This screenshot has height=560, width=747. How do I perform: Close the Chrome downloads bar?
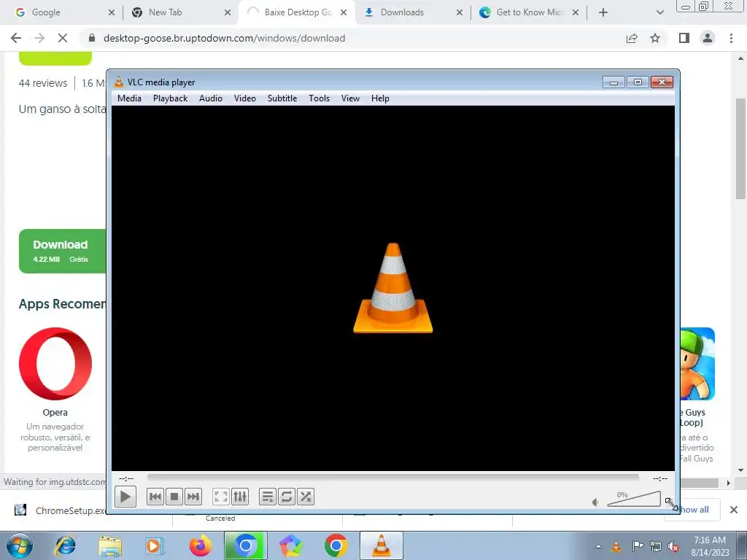click(734, 510)
